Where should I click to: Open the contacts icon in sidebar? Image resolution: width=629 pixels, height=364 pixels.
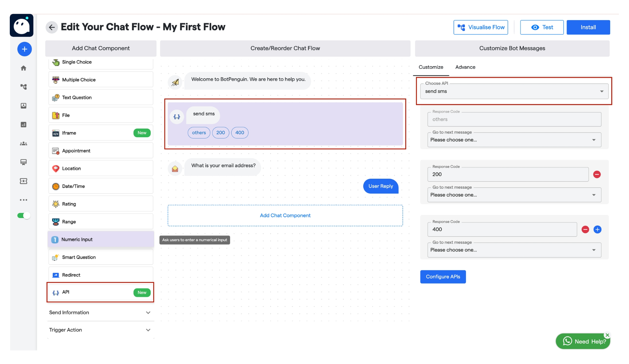[24, 143]
